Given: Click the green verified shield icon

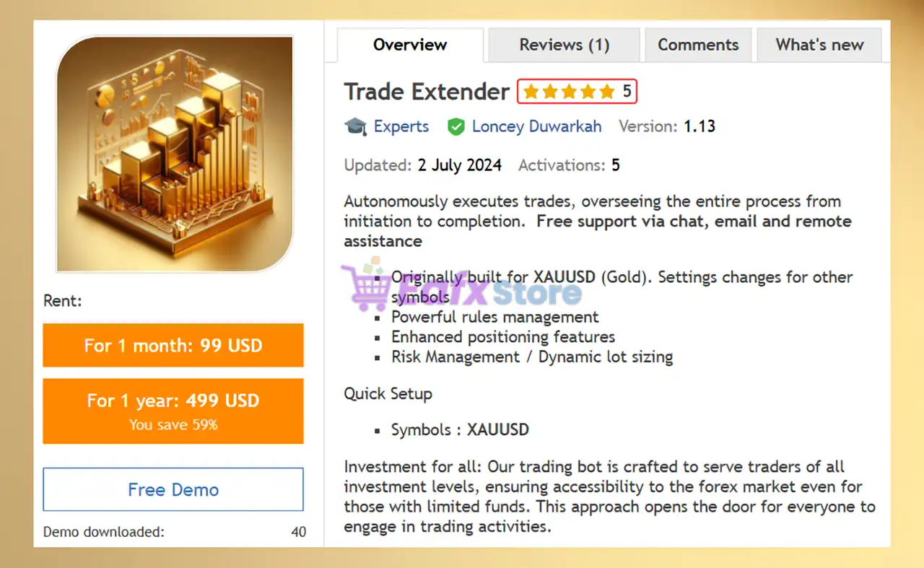Looking at the screenshot, I should (x=456, y=127).
